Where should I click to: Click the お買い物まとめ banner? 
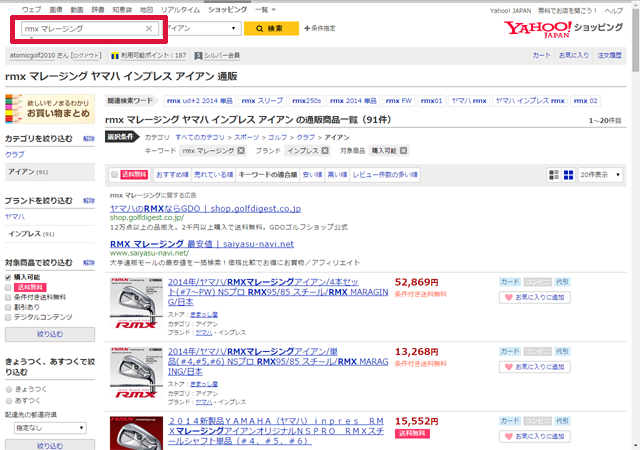coord(50,109)
